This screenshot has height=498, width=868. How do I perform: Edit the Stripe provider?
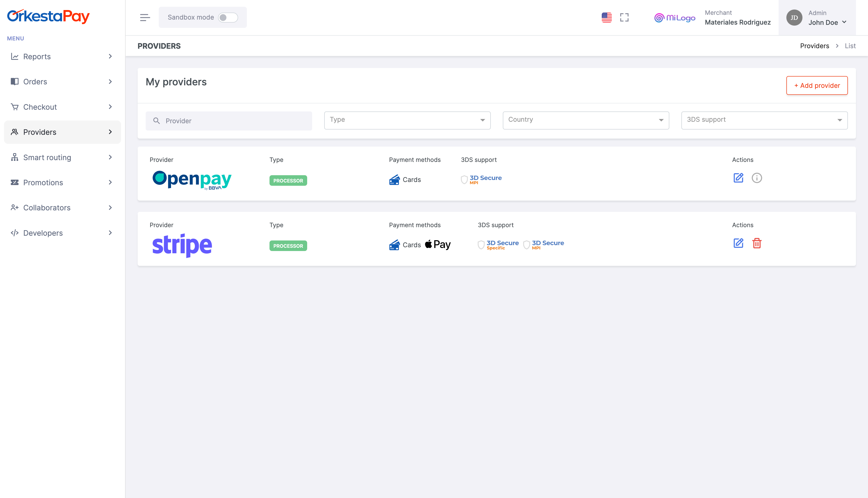coord(738,243)
